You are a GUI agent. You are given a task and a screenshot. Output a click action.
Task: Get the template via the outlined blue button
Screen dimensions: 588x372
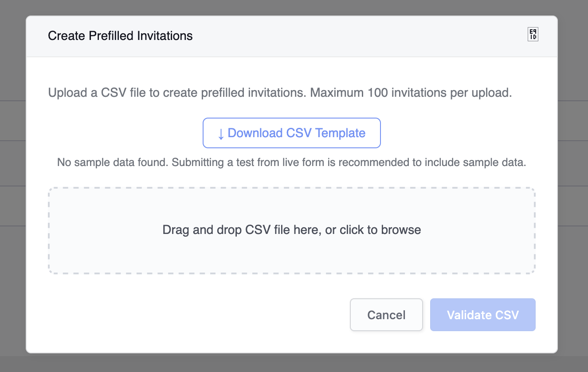click(291, 133)
